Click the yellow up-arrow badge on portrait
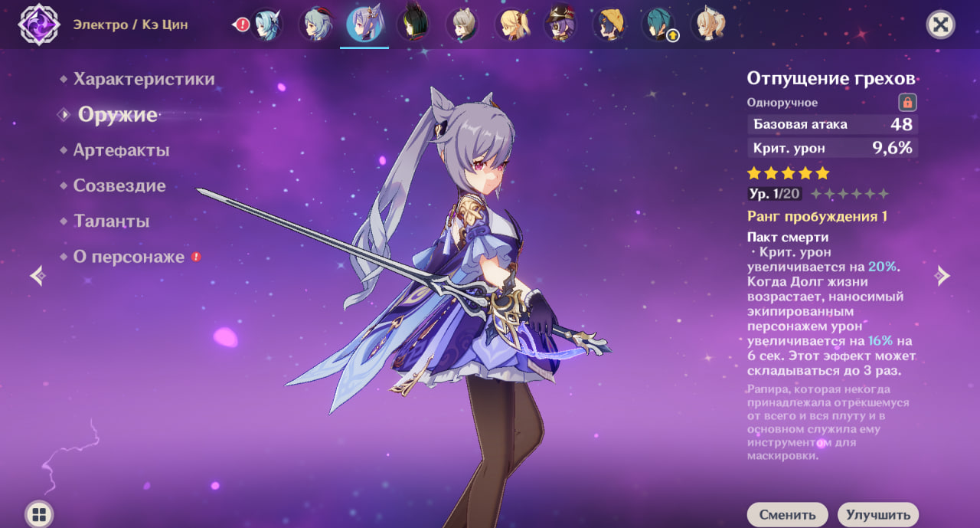Viewport: 980px width, 528px height. [x=673, y=35]
